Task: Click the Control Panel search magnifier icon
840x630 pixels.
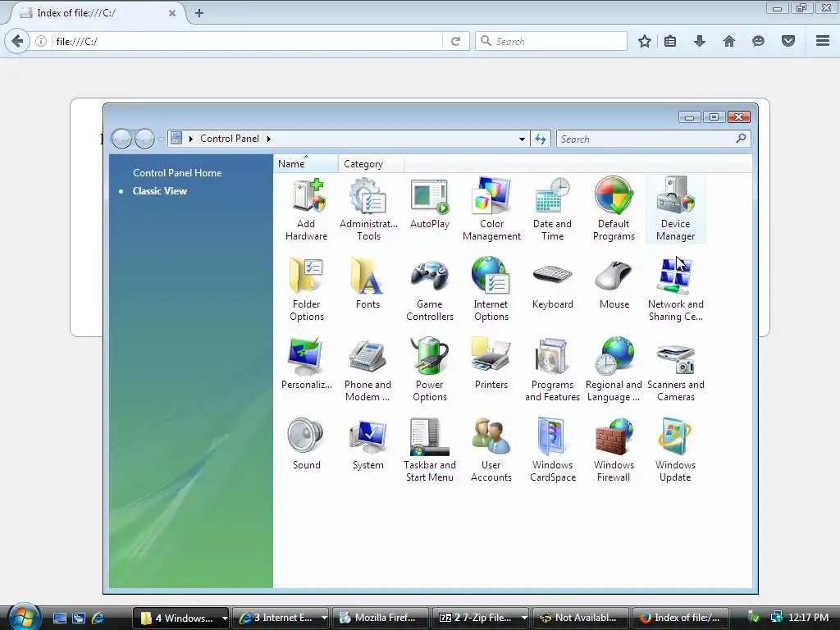Action: pyautogui.click(x=742, y=139)
